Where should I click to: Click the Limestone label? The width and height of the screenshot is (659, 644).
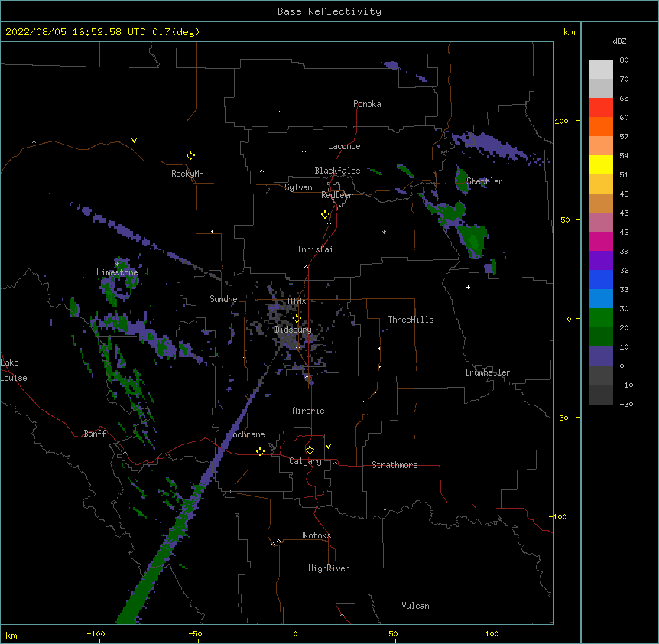coord(117,272)
